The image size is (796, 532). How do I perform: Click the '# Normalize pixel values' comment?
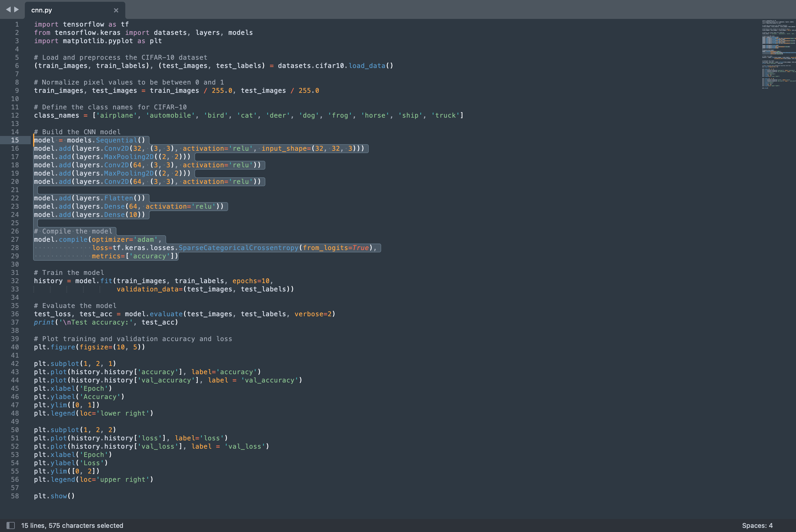click(129, 82)
